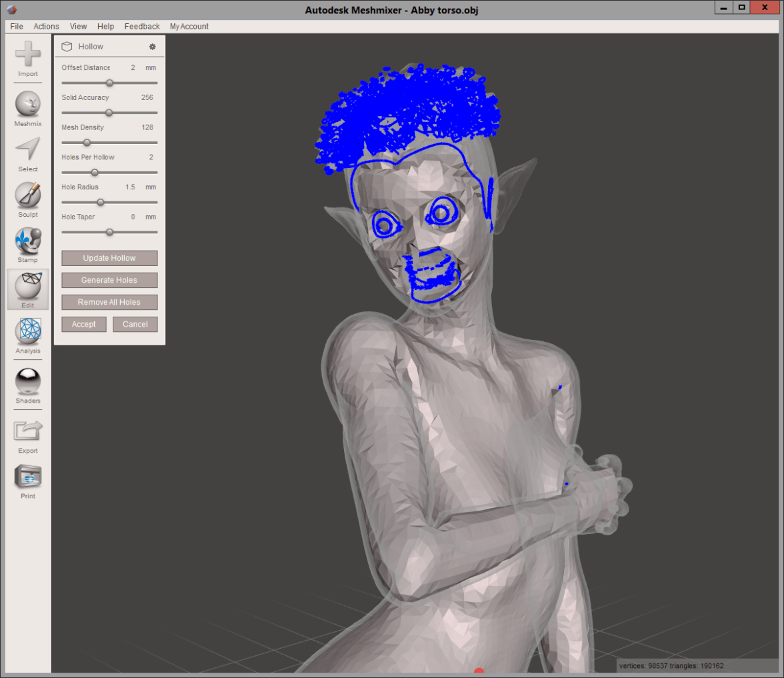The height and width of the screenshot is (678, 784).
Task: Click the Export icon
Action: (x=27, y=431)
